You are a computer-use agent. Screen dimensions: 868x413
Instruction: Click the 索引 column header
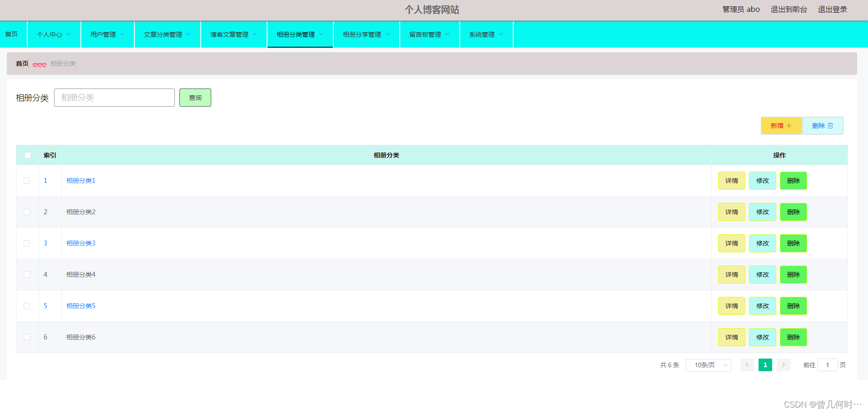50,155
